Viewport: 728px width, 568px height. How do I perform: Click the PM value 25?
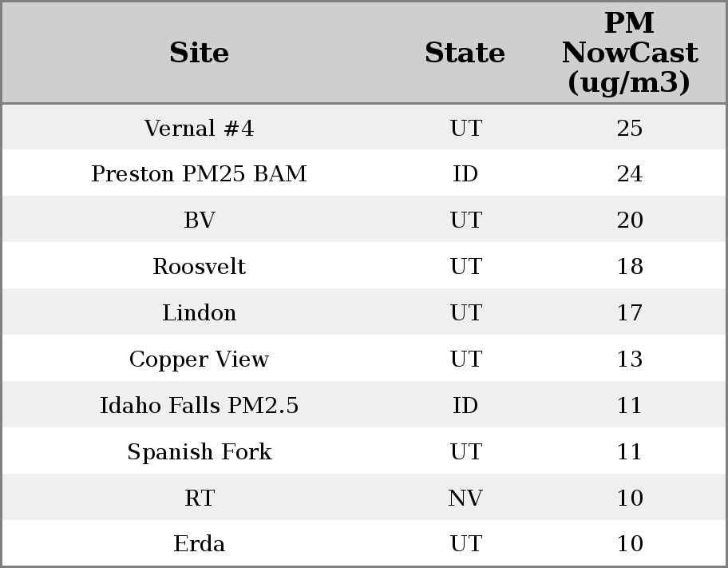tap(630, 128)
